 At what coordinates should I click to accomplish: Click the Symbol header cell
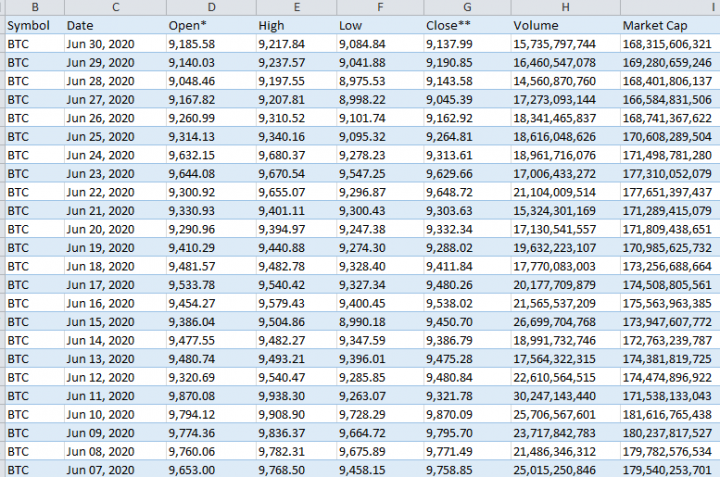coord(35,25)
